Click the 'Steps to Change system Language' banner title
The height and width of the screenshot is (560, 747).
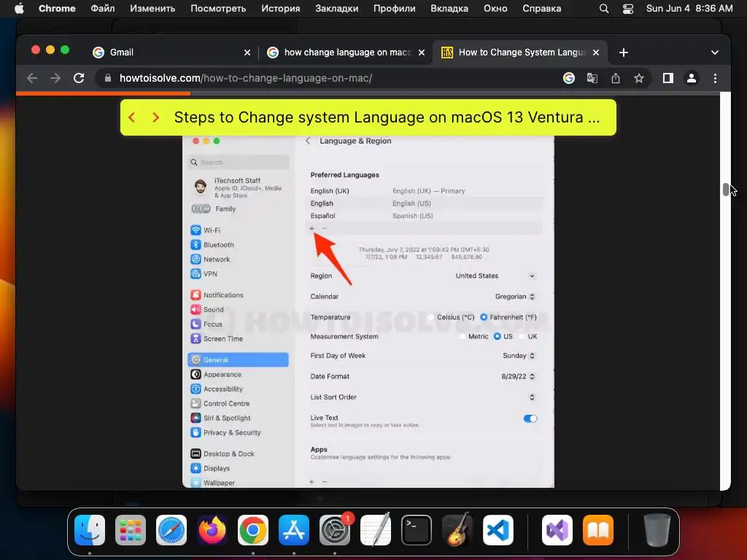click(387, 117)
